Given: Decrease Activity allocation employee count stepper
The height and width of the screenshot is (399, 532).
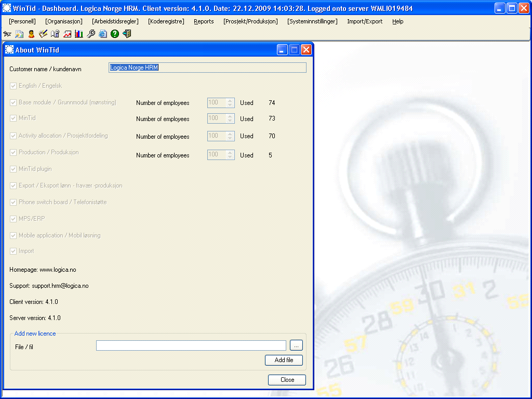Looking at the screenshot, I should tap(230, 138).
